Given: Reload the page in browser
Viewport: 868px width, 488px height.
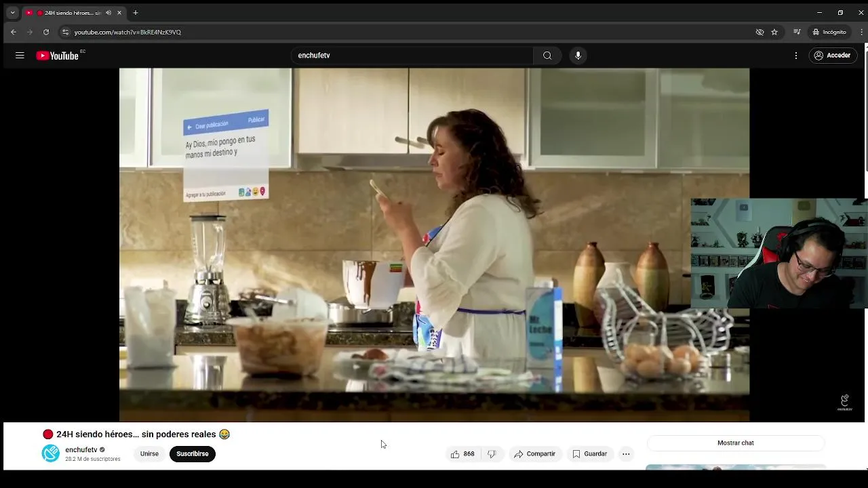Looking at the screenshot, I should click(x=46, y=32).
